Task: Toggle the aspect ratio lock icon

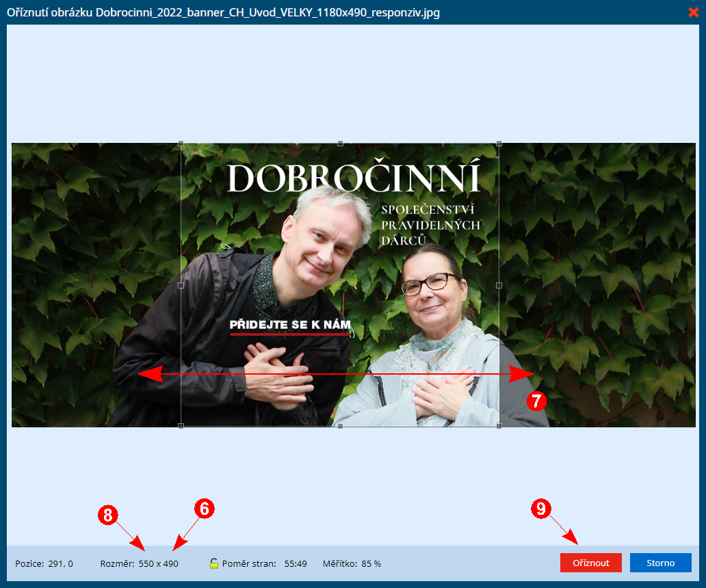Action: click(x=214, y=563)
